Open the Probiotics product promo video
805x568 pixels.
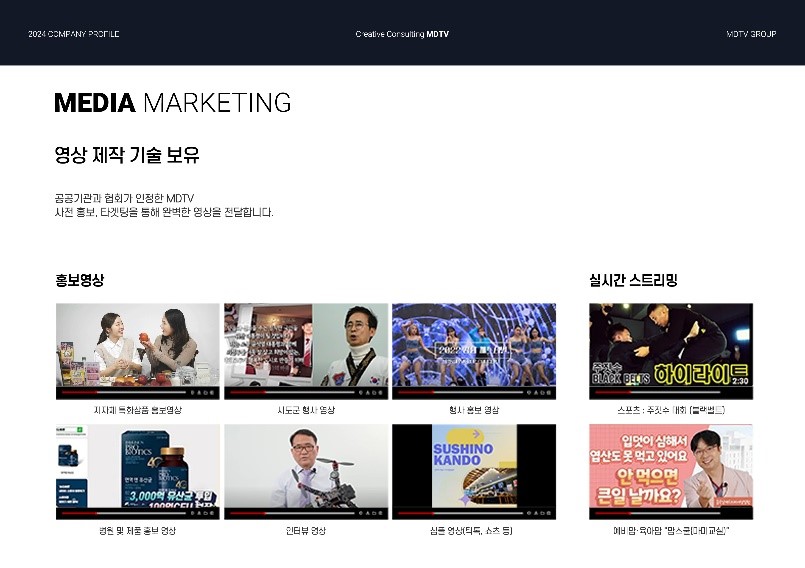(x=137, y=466)
